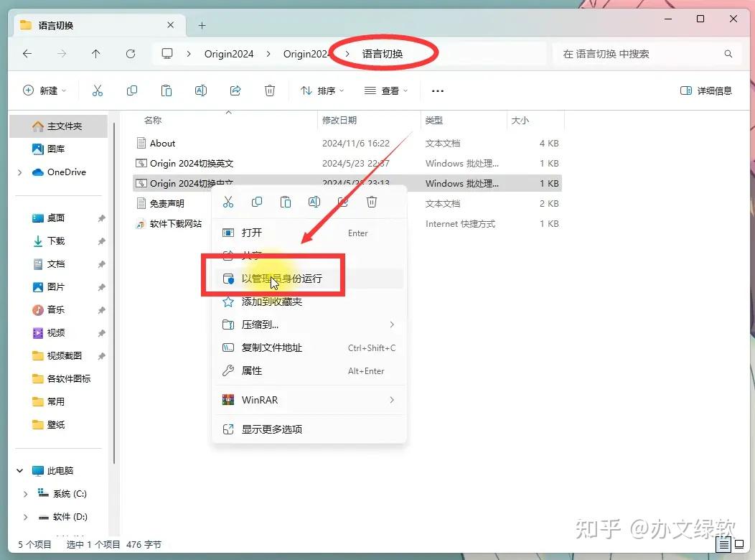Screen dimensions: 755x560
Task: Open the 查看 view dropdown
Action: coord(385,90)
